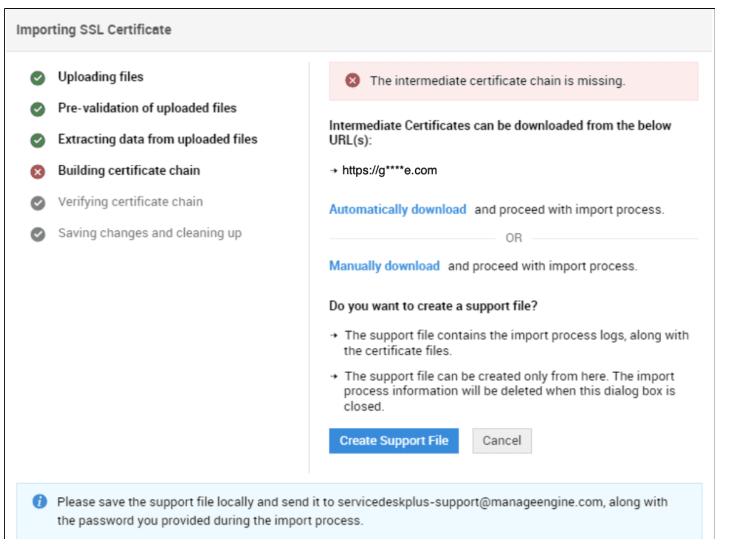
Task: Select the Automatically download link
Action: point(397,209)
